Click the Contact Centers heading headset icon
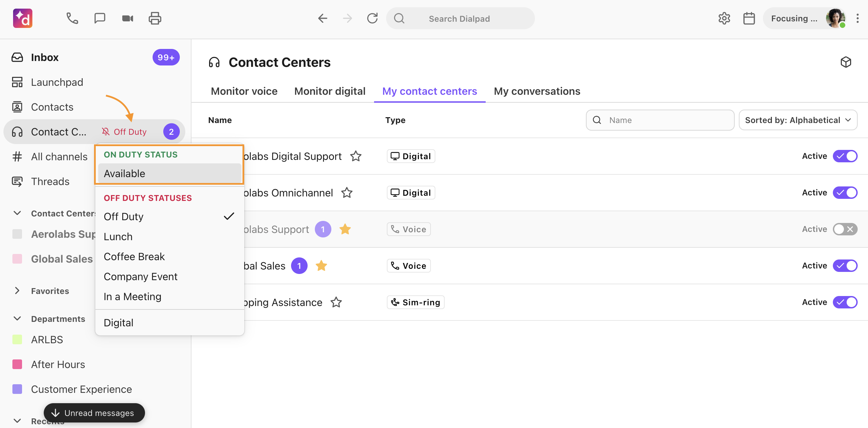 pyautogui.click(x=214, y=62)
